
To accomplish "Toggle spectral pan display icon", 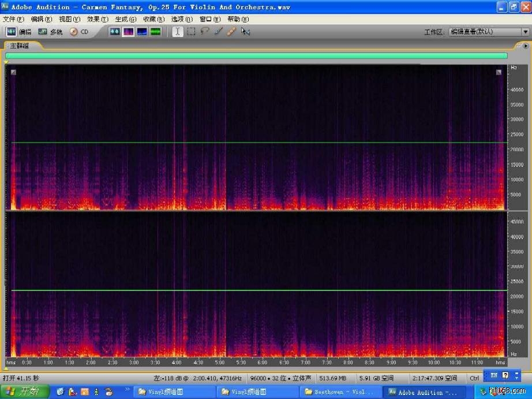I will click(x=142, y=32).
